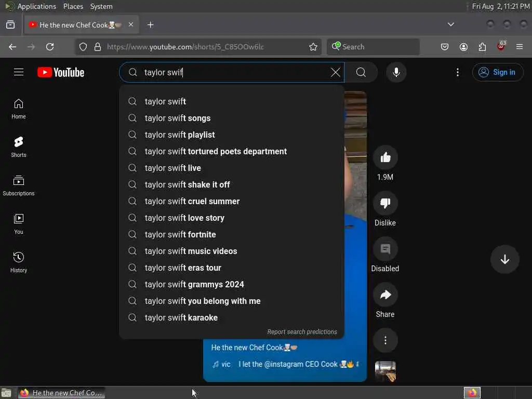The height and width of the screenshot is (399, 532).
Task: Bookmark this page with the star icon
Action: coord(313,47)
